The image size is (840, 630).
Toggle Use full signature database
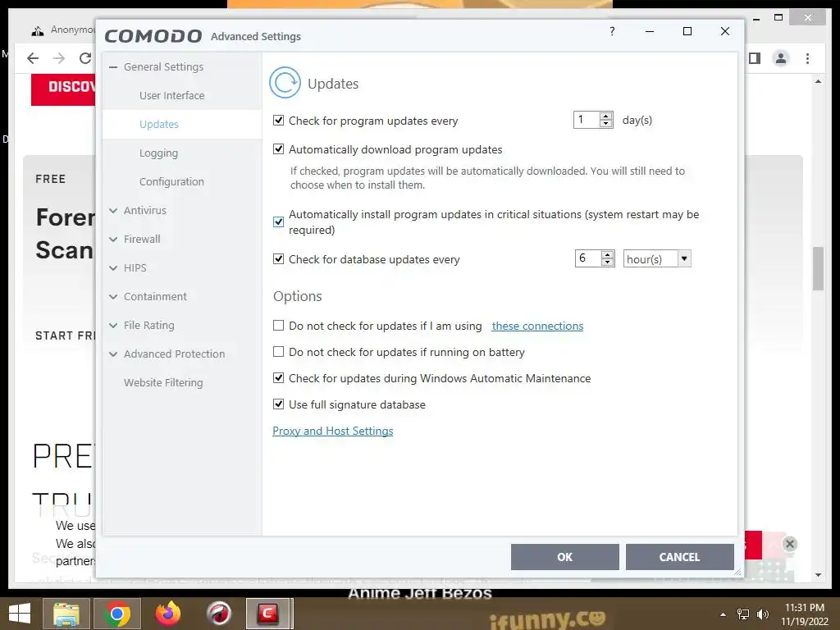pyautogui.click(x=279, y=404)
